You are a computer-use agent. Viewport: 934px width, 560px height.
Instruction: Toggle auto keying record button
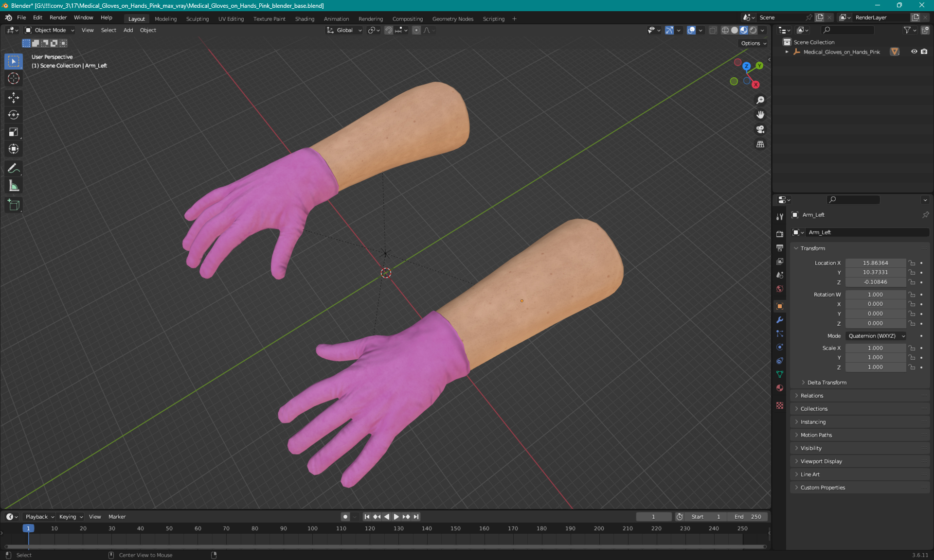pyautogui.click(x=345, y=517)
